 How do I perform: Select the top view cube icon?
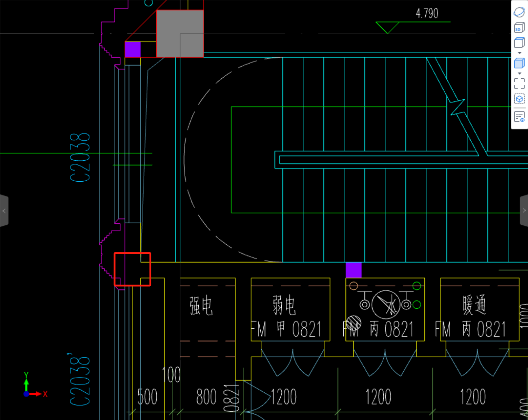pos(519,43)
